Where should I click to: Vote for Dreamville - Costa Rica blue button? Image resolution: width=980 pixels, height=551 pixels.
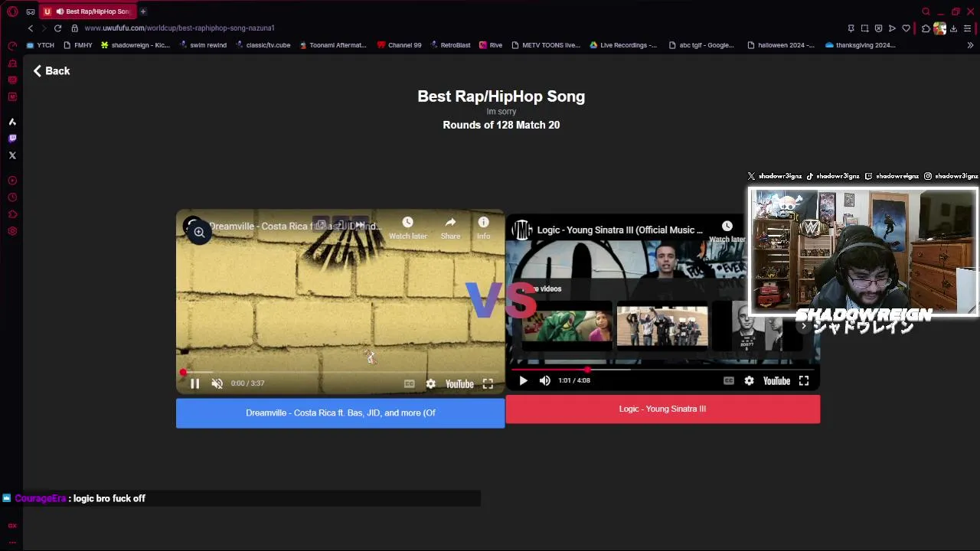[x=340, y=413]
